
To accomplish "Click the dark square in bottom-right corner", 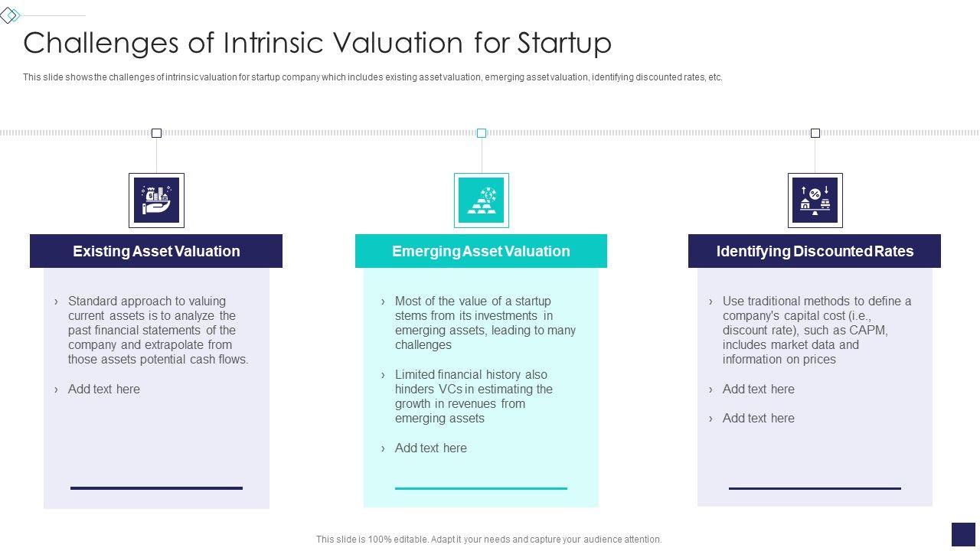I will click(962, 534).
